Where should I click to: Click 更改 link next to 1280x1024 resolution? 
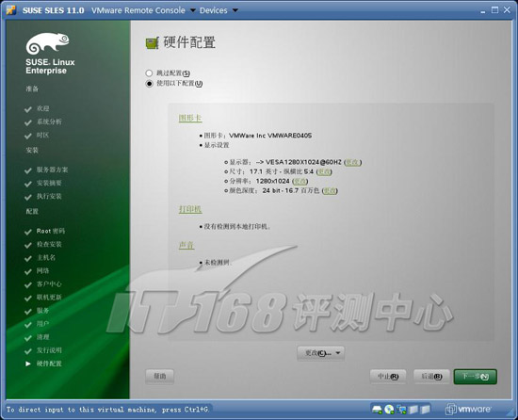[x=300, y=181]
